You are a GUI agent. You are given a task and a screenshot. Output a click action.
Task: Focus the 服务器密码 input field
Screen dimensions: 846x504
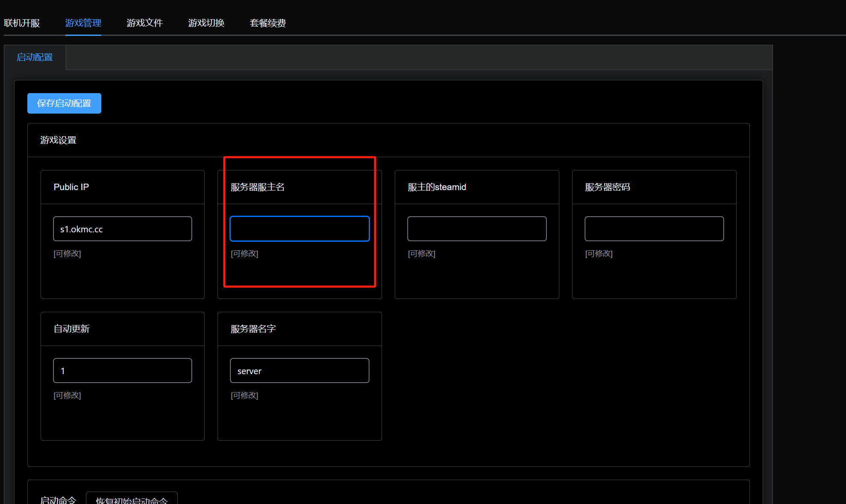654,229
